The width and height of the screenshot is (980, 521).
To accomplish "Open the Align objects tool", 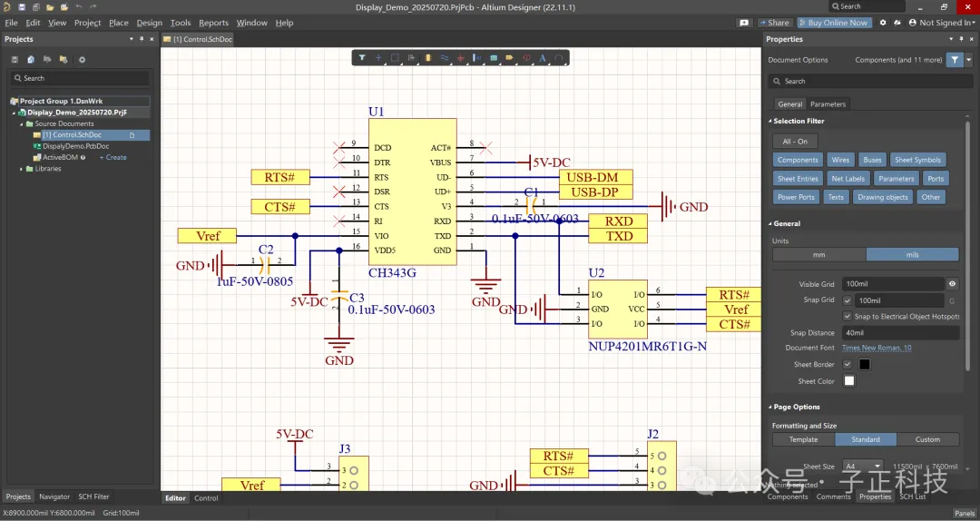I will pos(411,58).
